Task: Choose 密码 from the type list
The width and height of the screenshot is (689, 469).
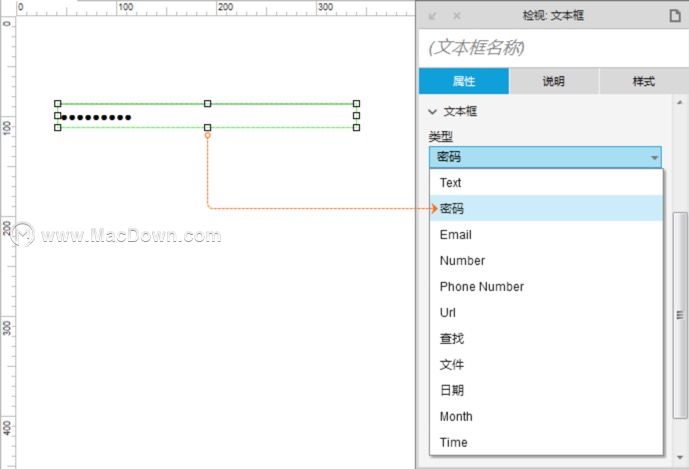Action: click(546, 208)
